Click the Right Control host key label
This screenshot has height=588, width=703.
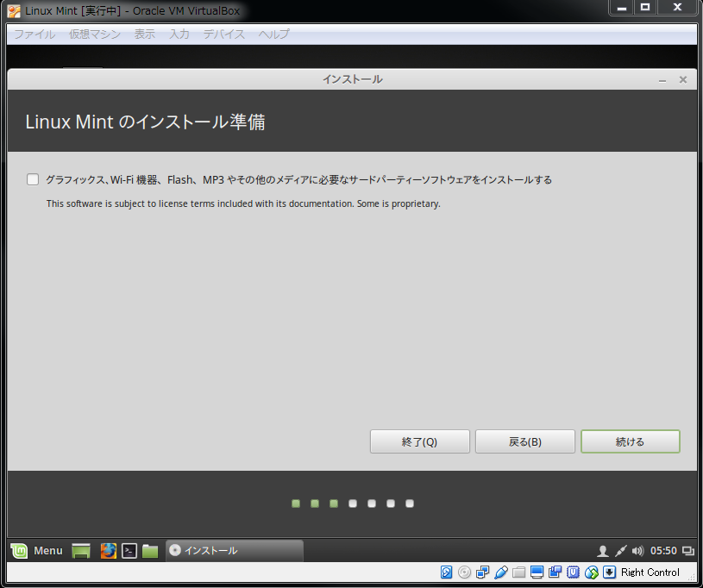click(650, 572)
